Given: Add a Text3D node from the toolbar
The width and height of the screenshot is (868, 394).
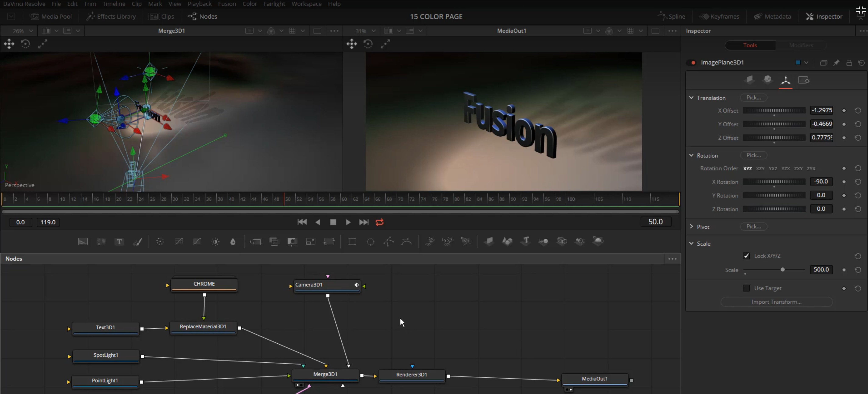Looking at the screenshot, I should (525, 241).
